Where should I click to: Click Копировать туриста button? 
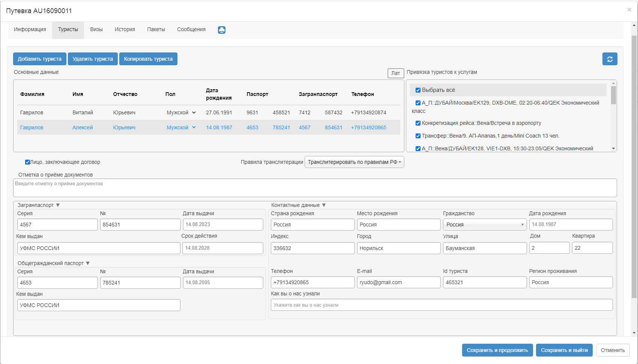point(148,59)
